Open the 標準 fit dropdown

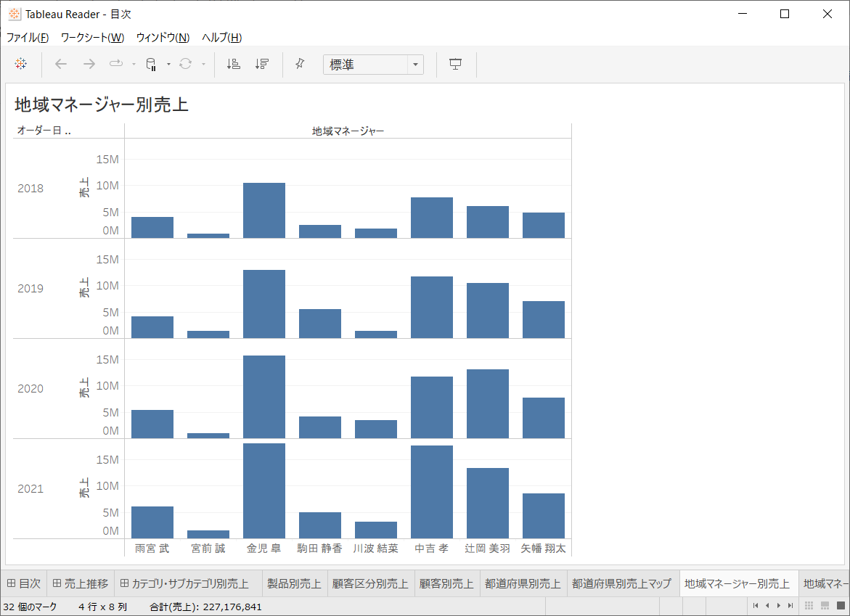[414, 64]
